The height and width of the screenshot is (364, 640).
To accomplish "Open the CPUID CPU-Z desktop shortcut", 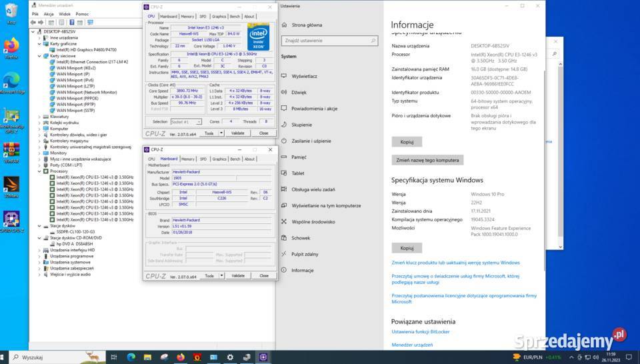I will 11,221.
